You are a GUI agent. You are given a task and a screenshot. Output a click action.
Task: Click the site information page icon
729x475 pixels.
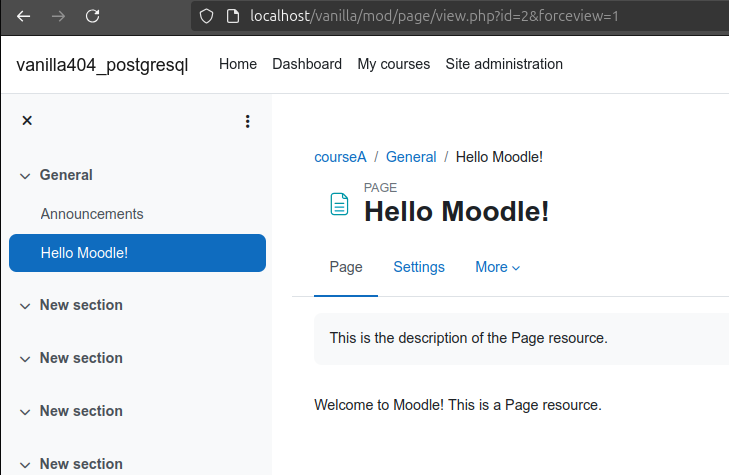(x=232, y=16)
